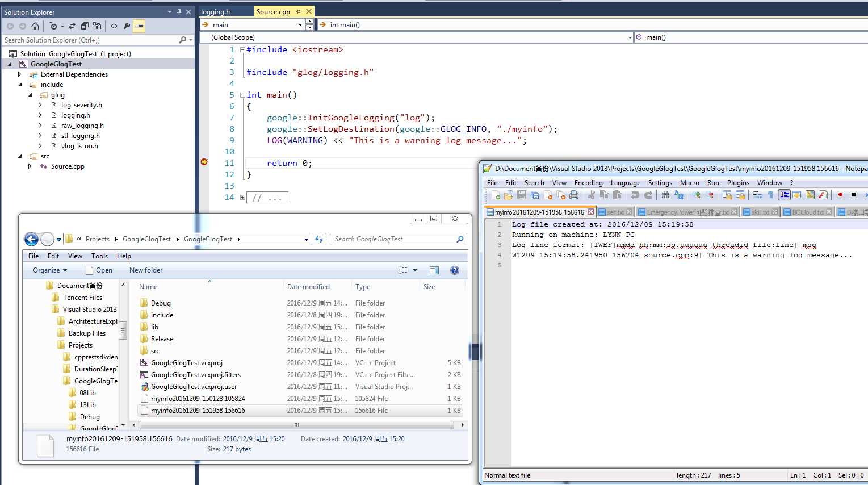Open Tools menu in Explorer window

tap(99, 256)
